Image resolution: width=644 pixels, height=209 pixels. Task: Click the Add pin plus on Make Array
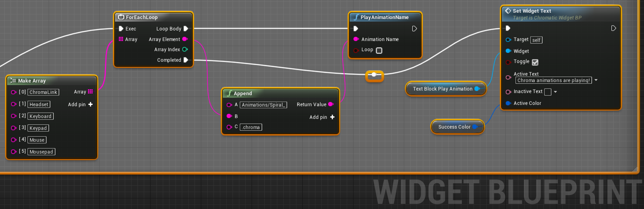pos(90,104)
